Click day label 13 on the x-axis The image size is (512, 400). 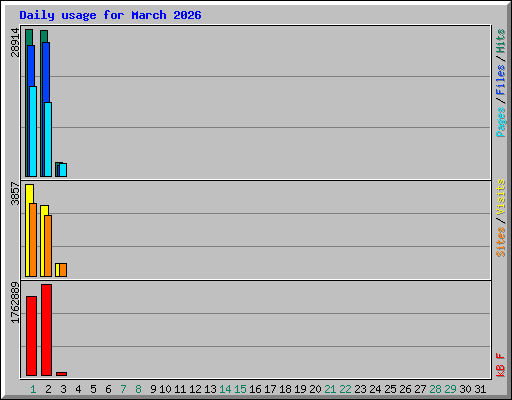tap(210, 389)
